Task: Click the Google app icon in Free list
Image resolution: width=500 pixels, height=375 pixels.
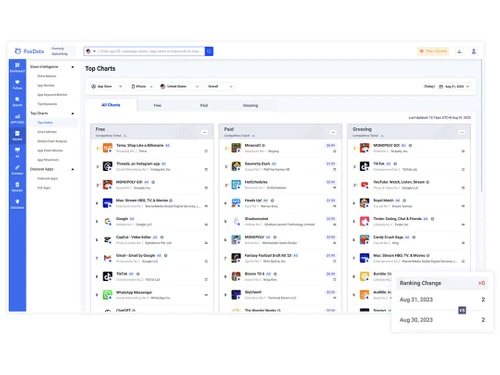Action: (107, 221)
